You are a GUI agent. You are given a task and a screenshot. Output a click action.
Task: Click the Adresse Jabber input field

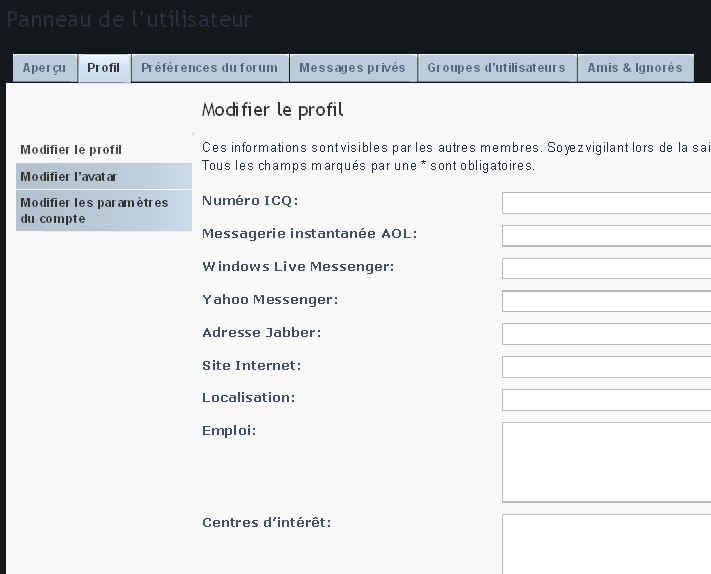[x=606, y=334]
